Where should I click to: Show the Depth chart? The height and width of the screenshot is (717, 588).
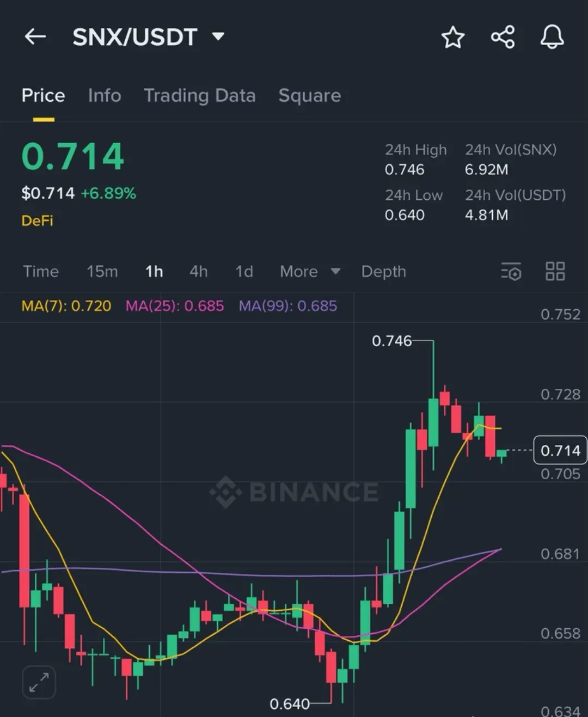pos(384,271)
